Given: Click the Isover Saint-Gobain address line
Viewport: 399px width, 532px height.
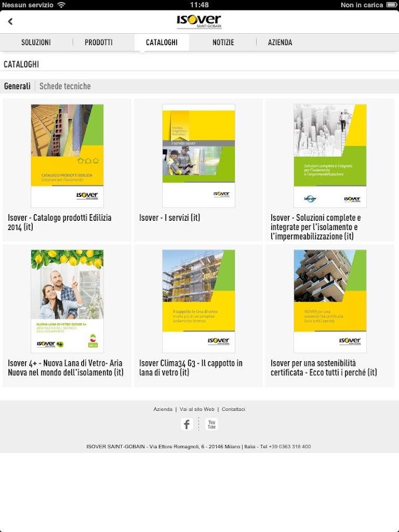Looking at the screenshot, I should coord(198,446).
